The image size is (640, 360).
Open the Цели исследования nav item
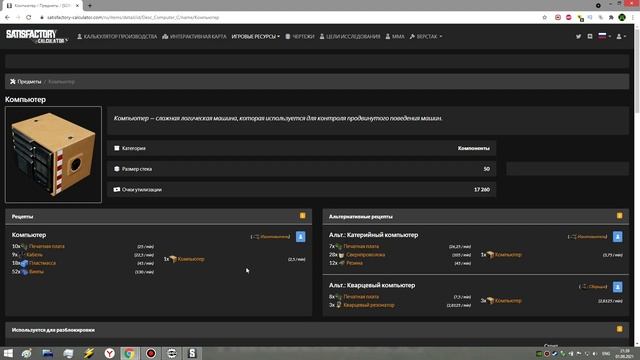[350, 36]
